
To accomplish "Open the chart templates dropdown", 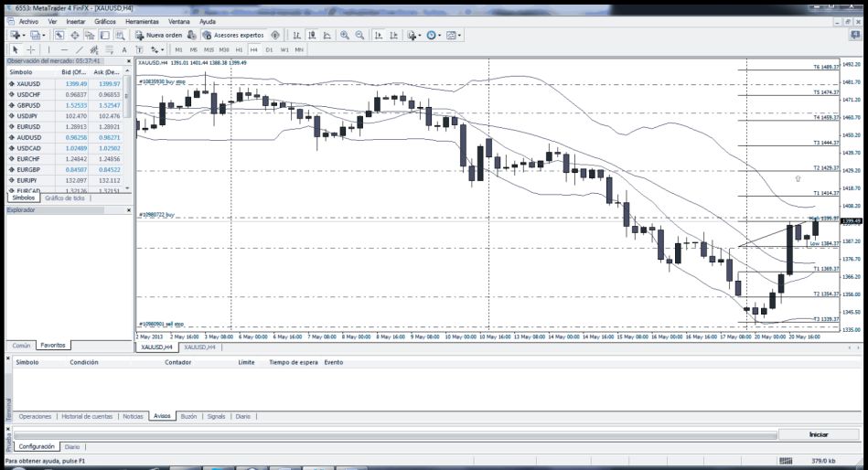I will coord(459,35).
